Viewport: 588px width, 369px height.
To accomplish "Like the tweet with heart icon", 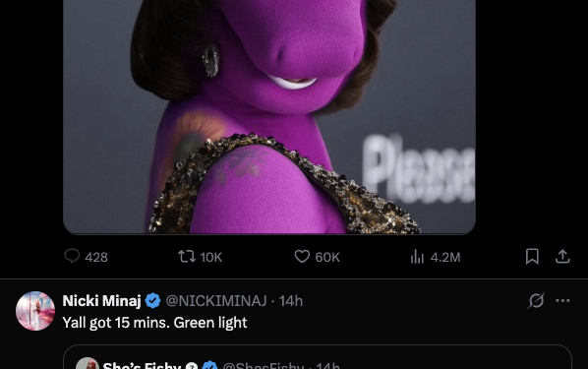I will (x=302, y=257).
